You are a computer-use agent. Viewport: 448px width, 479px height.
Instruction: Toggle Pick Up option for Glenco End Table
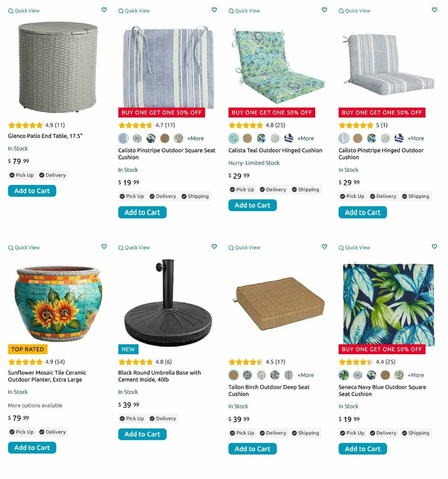[22, 175]
